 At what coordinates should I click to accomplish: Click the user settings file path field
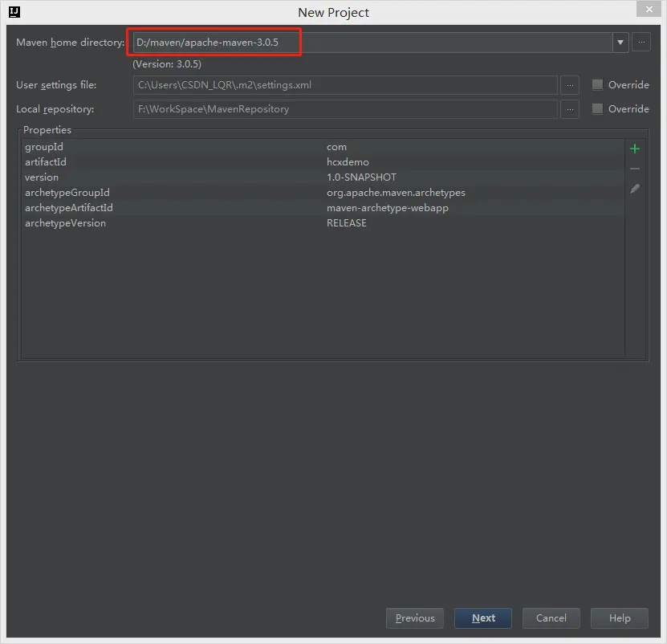pos(345,85)
